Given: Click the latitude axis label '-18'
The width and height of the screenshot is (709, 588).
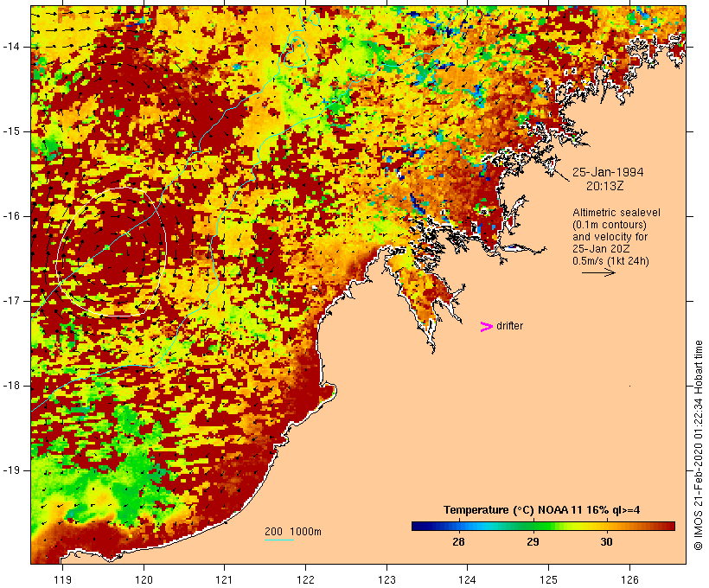Looking at the screenshot, I should point(10,386).
